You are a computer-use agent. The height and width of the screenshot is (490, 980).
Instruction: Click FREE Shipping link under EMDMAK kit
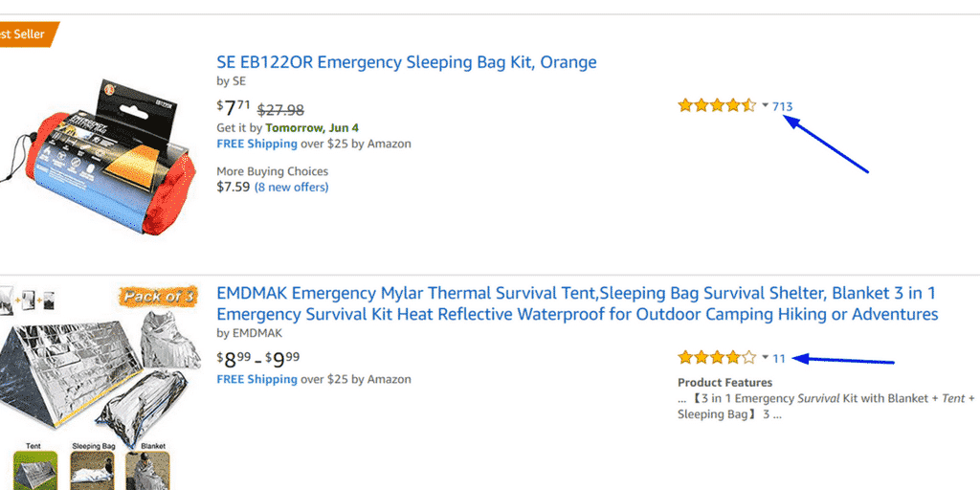(256, 379)
